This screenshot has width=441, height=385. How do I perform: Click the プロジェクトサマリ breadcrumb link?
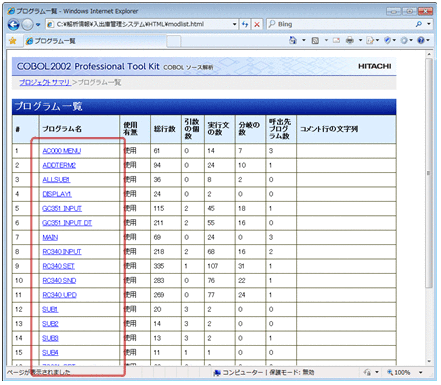45,82
